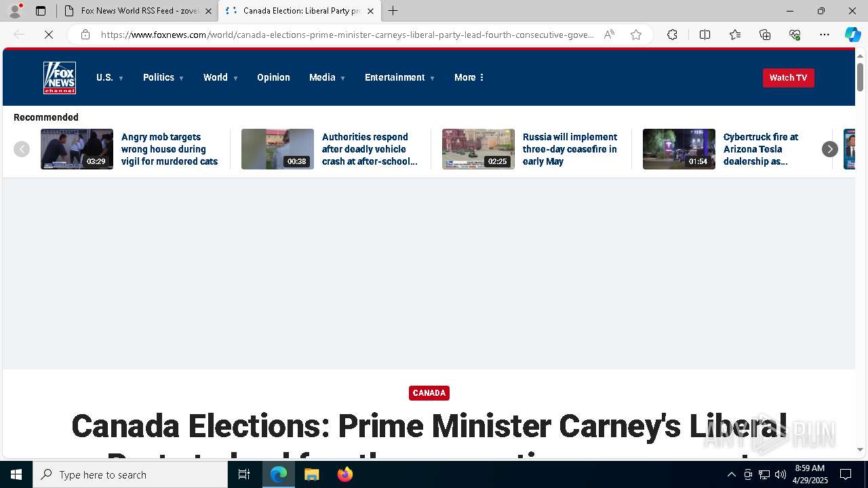868x488 pixels.
Task: Show hidden tray icons chevron
Action: 731,474
